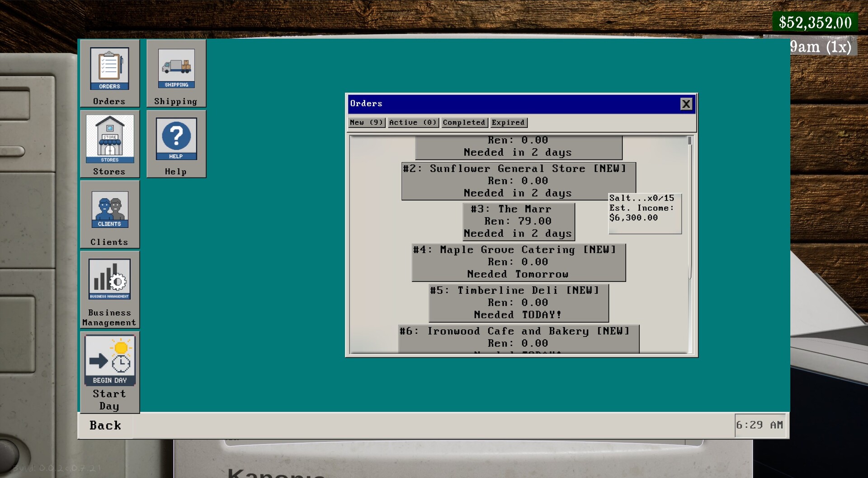The height and width of the screenshot is (478, 868).
Task: Switch to the New (9) orders tab
Action: 366,122
